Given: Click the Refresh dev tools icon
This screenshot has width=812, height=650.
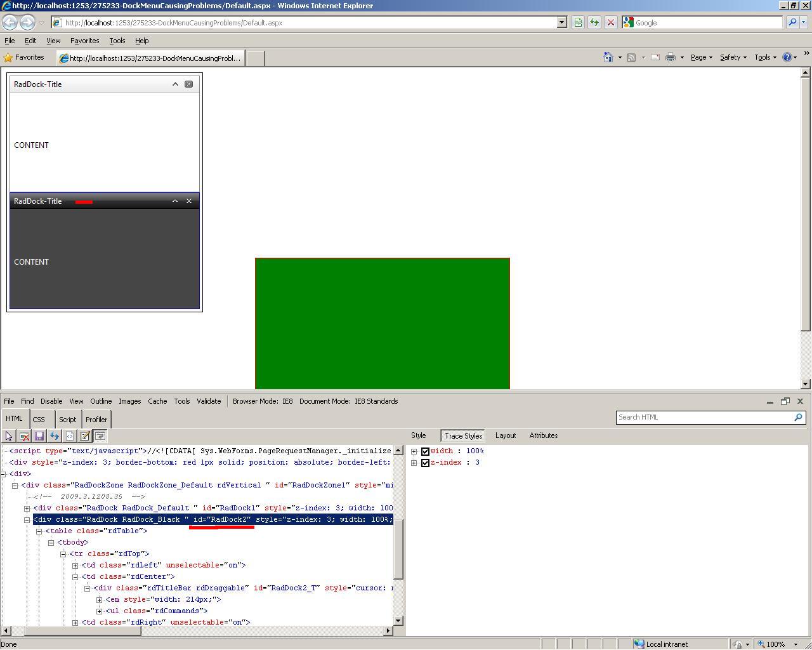Looking at the screenshot, I should point(55,436).
